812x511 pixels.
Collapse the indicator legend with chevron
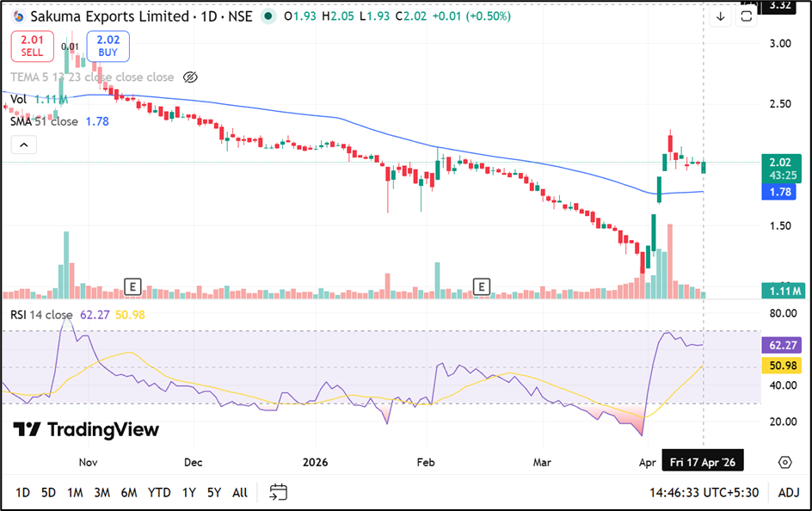[23, 145]
